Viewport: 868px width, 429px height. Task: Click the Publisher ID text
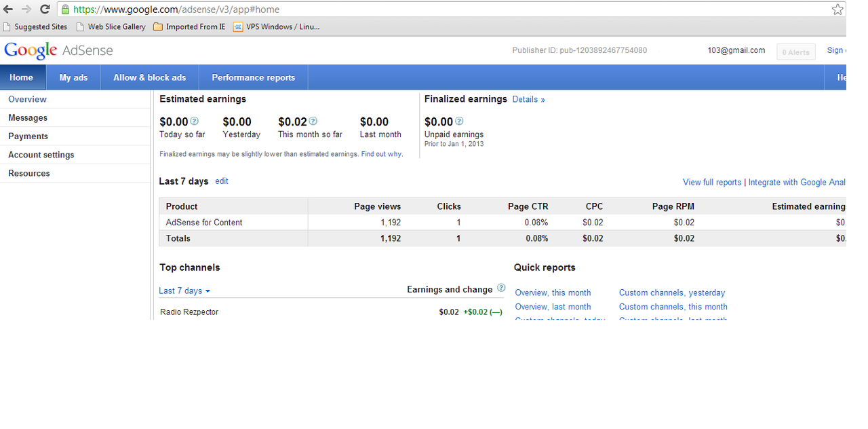[580, 50]
